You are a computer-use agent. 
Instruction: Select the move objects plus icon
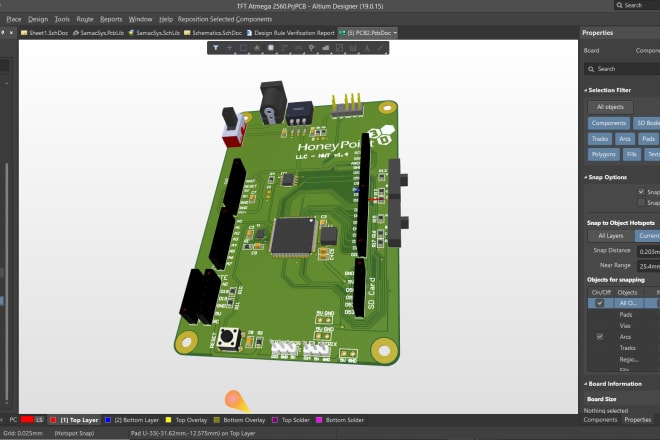pyautogui.click(x=229, y=48)
